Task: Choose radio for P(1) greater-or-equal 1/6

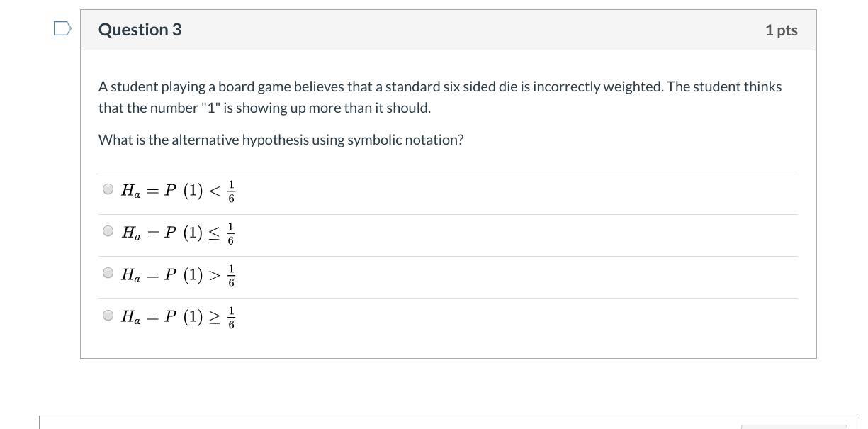Action: coord(108,316)
